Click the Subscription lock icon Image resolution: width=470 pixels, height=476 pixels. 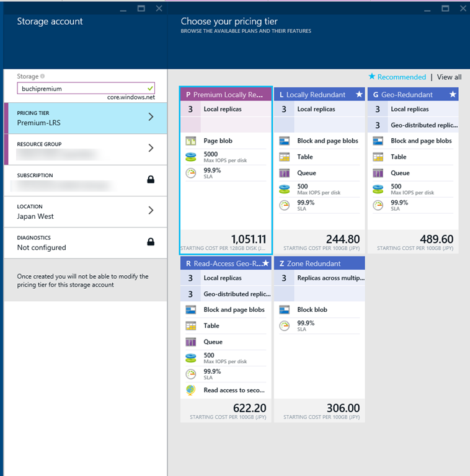pos(151,179)
